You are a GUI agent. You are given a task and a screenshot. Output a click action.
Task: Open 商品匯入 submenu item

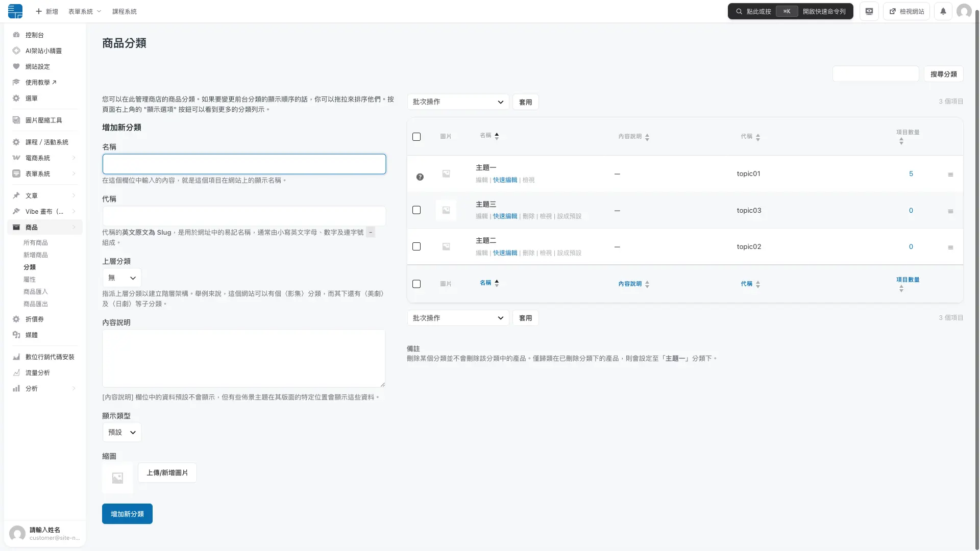click(x=36, y=292)
